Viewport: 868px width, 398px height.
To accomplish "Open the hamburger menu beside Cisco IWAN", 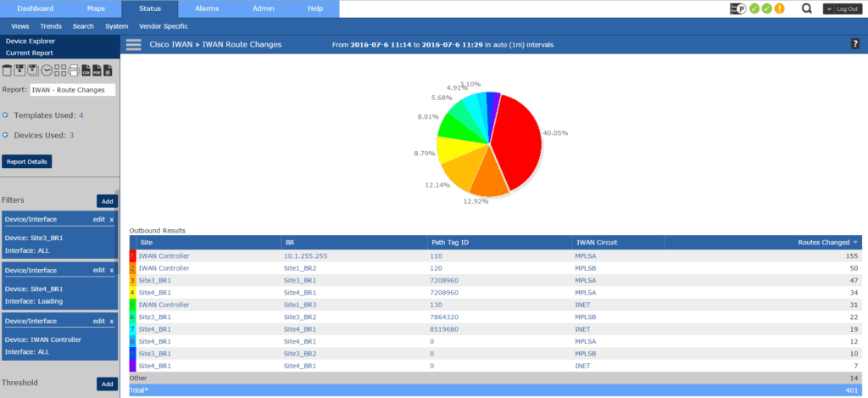I will (133, 45).
